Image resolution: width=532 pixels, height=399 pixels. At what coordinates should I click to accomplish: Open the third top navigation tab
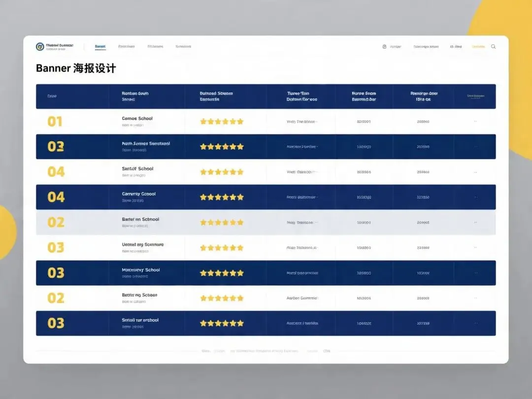155,46
